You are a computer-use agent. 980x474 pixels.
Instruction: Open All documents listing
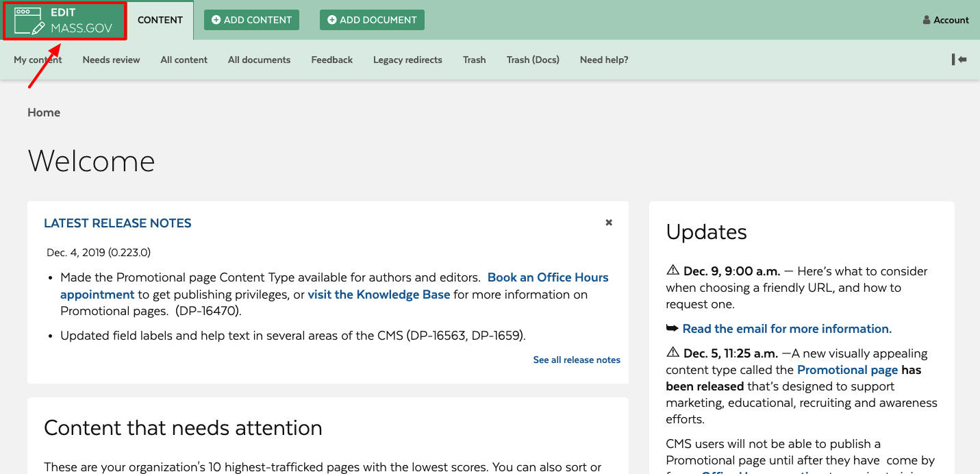coord(259,60)
